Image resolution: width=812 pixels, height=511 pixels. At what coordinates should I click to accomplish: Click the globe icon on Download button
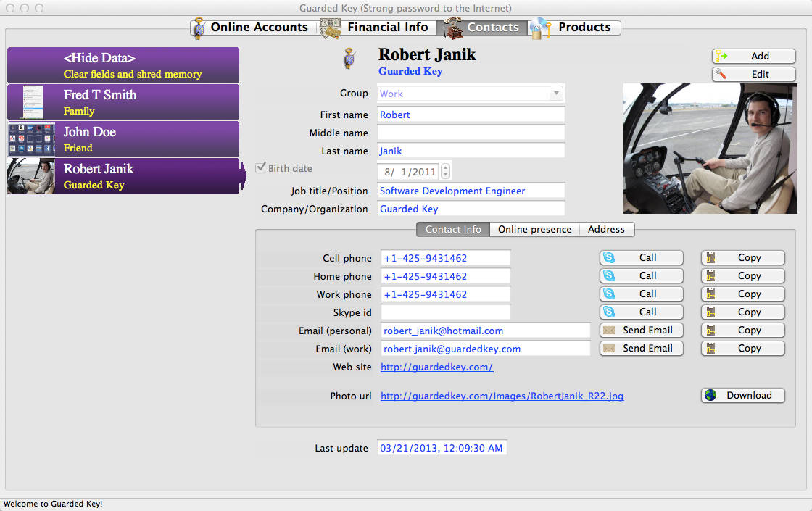click(710, 396)
